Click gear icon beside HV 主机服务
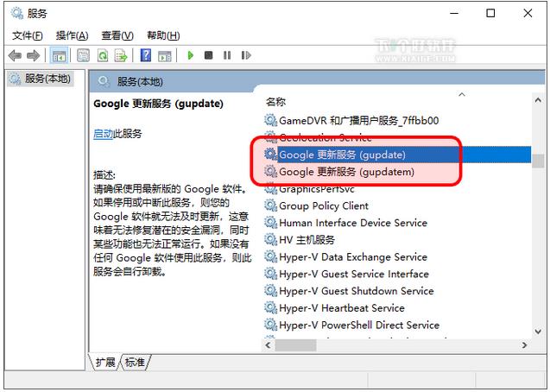Image resolution: width=550 pixels, height=392 pixels. 270,239
